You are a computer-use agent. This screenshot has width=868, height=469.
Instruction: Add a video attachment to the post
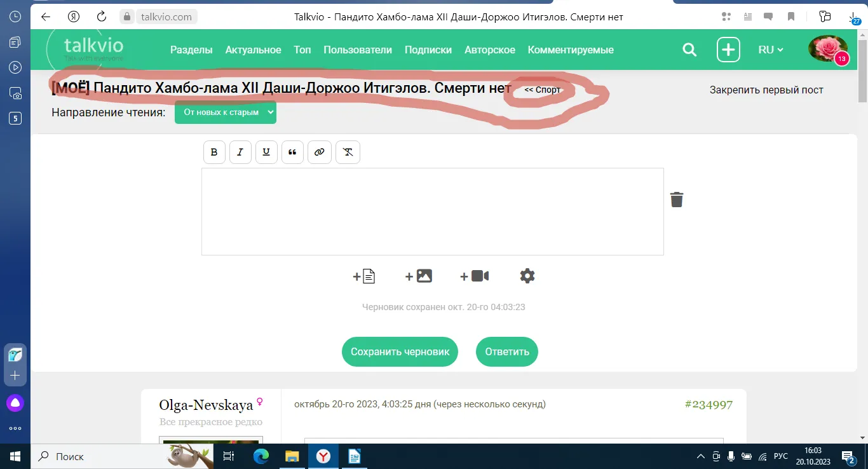point(475,276)
